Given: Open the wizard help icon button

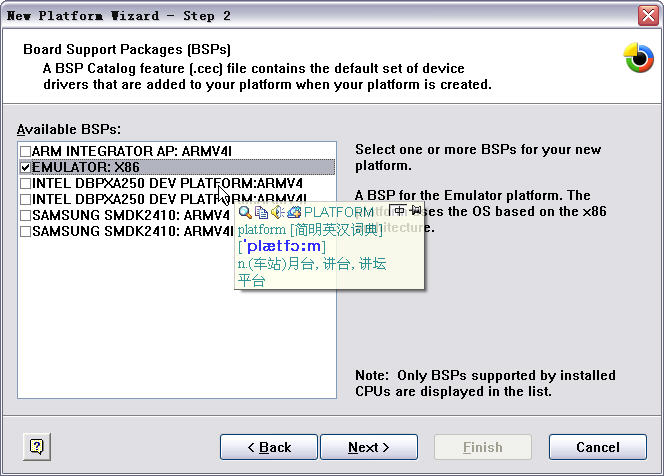Looking at the screenshot, I should pyautogui.click(x=37, y=446).
